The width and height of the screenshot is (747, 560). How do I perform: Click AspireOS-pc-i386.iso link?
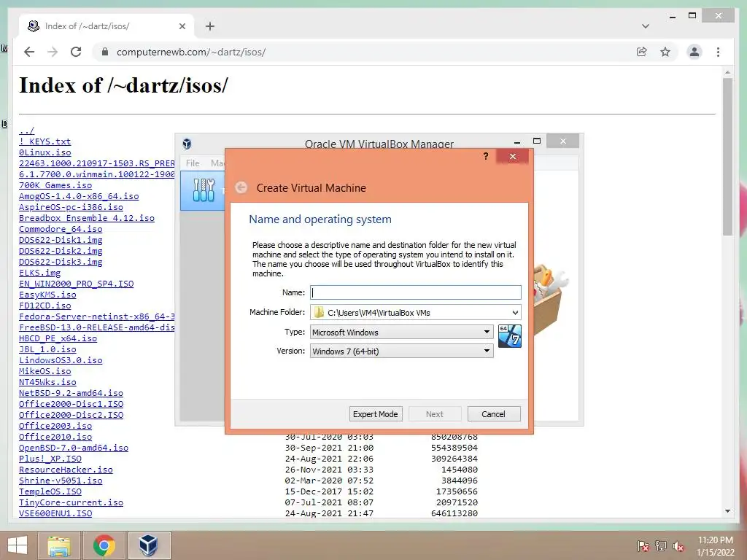click(71, 207)
